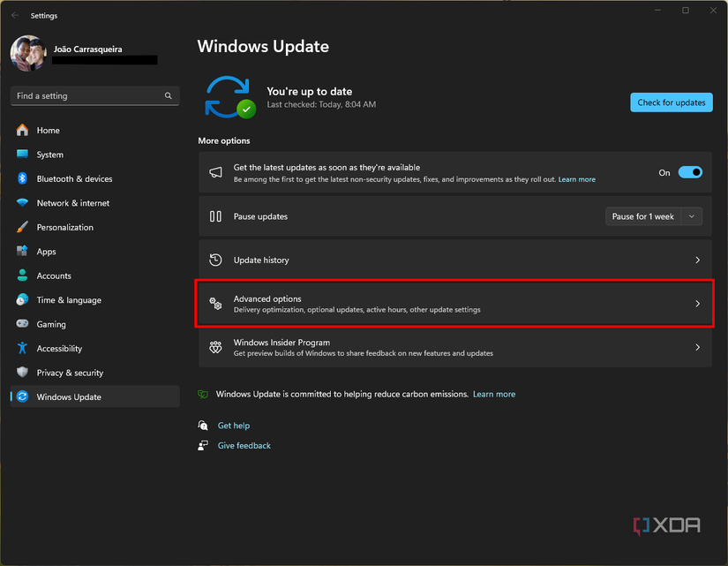Click the Gaming controller icon

click(x=22, y=323)
